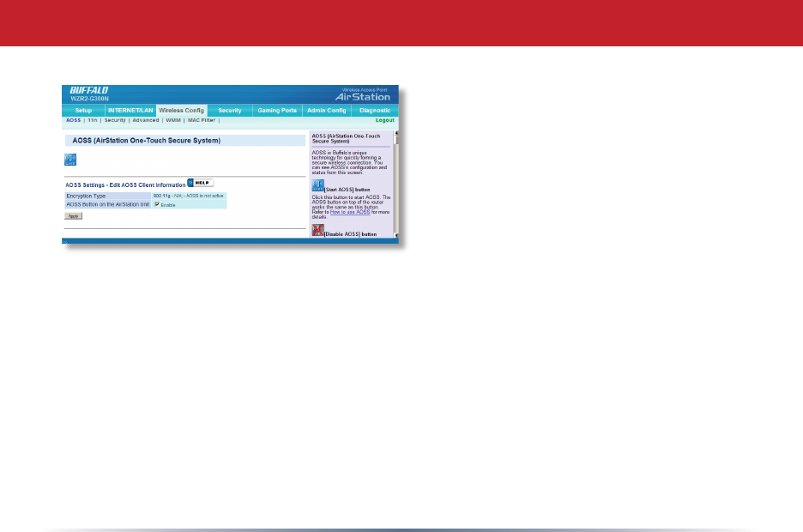Go to the Gaming Ports tab
Viewport: 803px width, 532px height.
[x=277, y=111]
